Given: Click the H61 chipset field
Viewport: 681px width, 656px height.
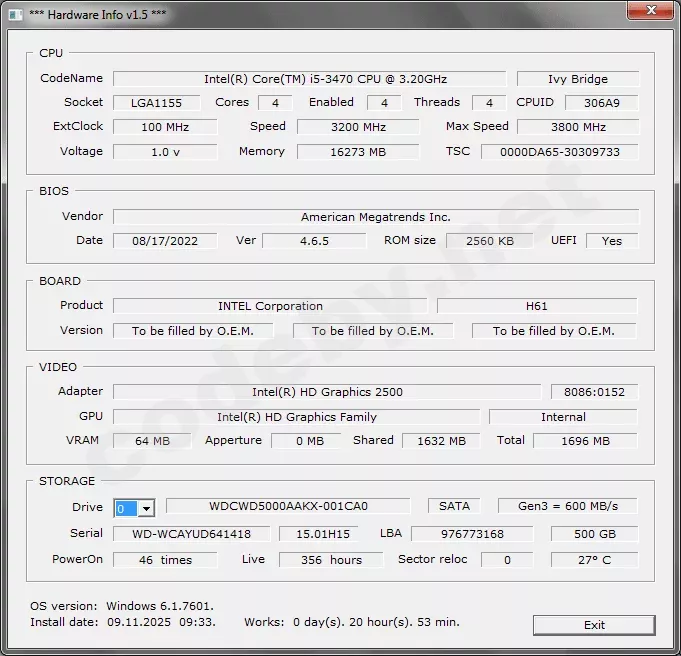Looking at the screenshot, I should (536, 306).
